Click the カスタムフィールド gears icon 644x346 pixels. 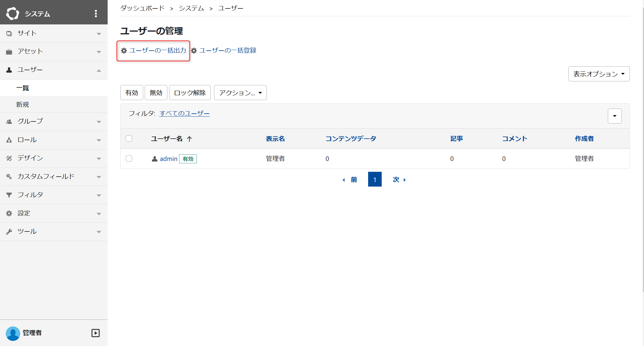[9, 177]
